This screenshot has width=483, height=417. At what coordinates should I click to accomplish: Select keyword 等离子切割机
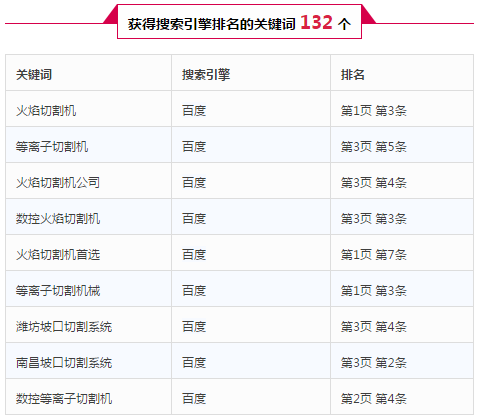coord(52,146)
